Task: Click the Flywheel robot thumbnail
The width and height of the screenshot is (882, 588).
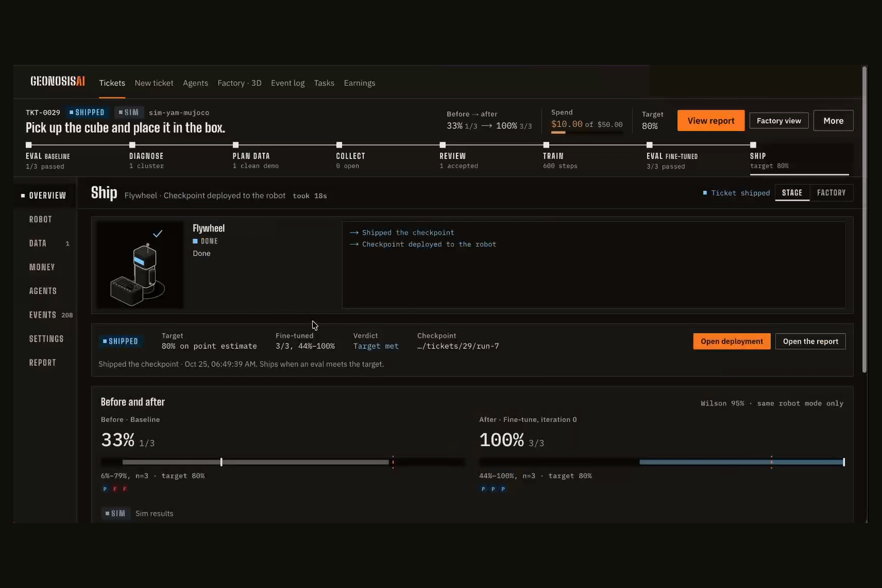Action: [140, 265]
